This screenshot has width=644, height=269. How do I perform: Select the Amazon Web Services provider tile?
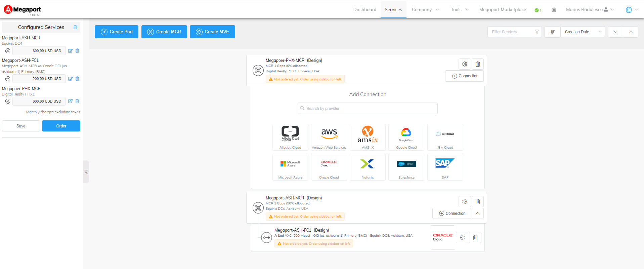329,137
